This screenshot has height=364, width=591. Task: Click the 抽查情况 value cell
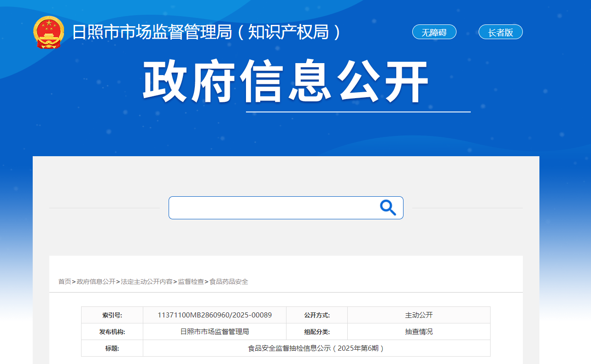(419, 332)
